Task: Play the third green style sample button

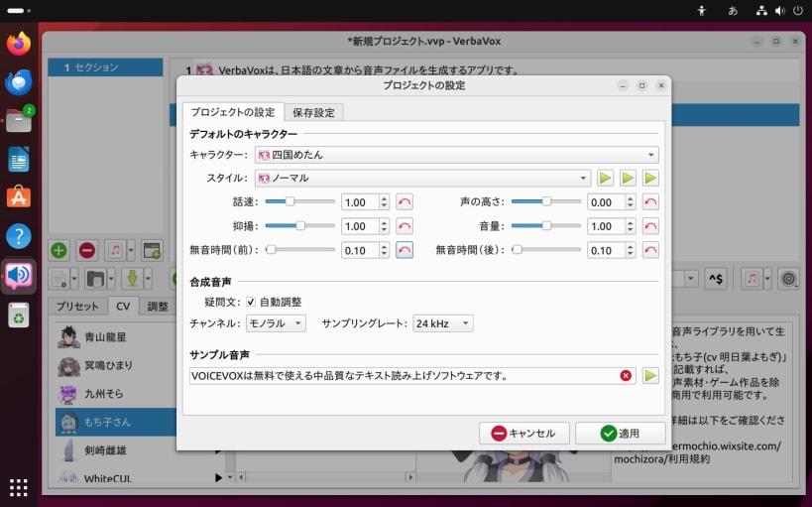Action: pos(650,179)
